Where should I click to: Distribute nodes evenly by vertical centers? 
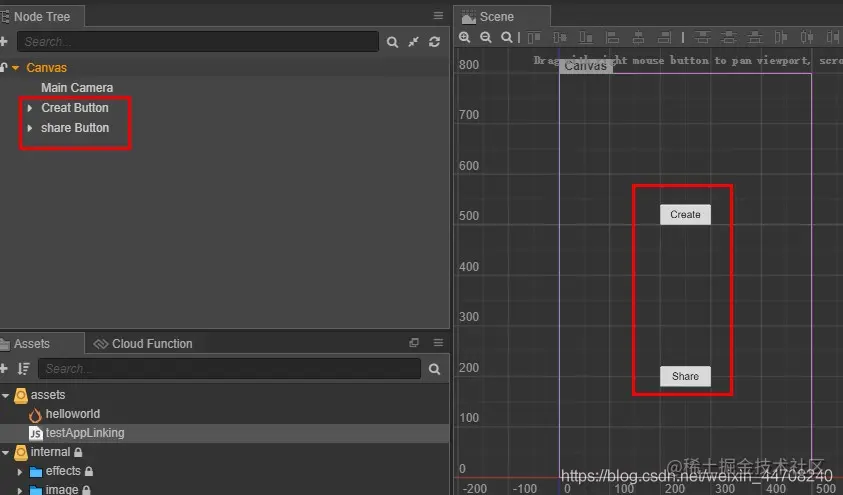(x=728, y=37)
